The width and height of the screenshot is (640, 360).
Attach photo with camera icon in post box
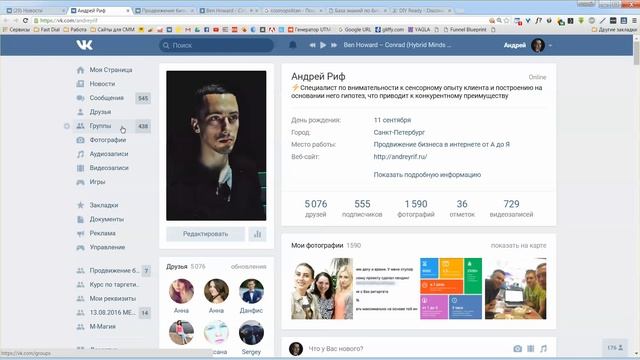[x=518, y=349]
